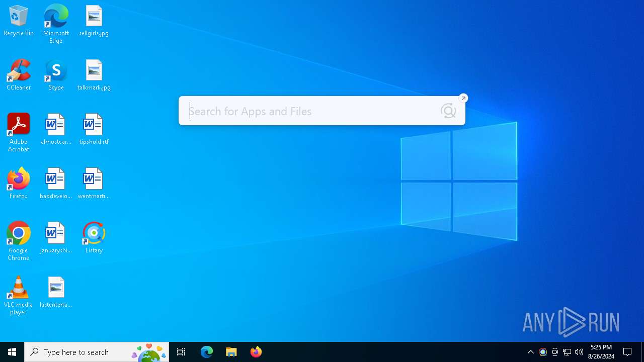The width and height of the screenshot is (644, 362).
Task: Click the Listary search magnifier icon
Action: point(448,111)
